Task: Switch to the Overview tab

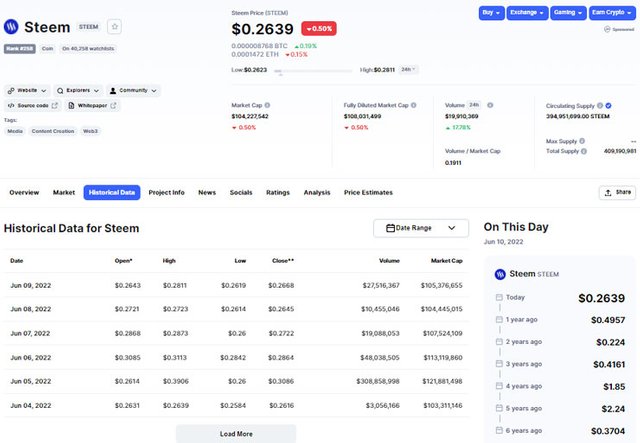Action: point(24,192)
